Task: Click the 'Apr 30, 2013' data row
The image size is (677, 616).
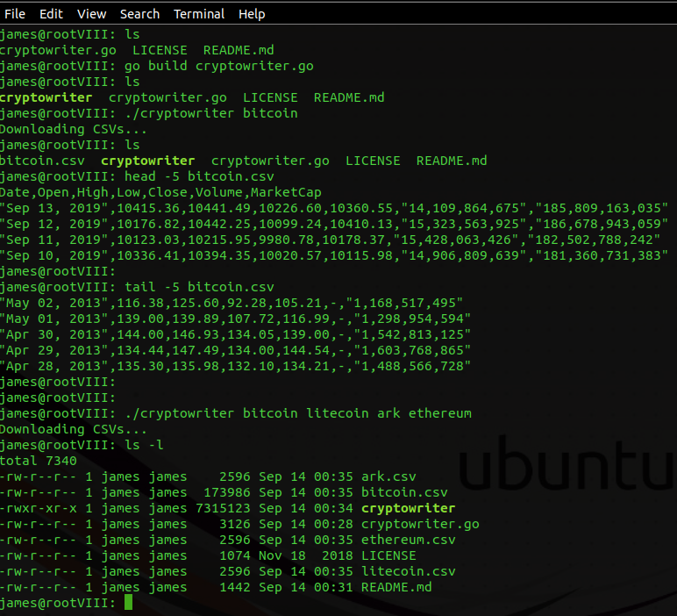Action: [235, 334]
